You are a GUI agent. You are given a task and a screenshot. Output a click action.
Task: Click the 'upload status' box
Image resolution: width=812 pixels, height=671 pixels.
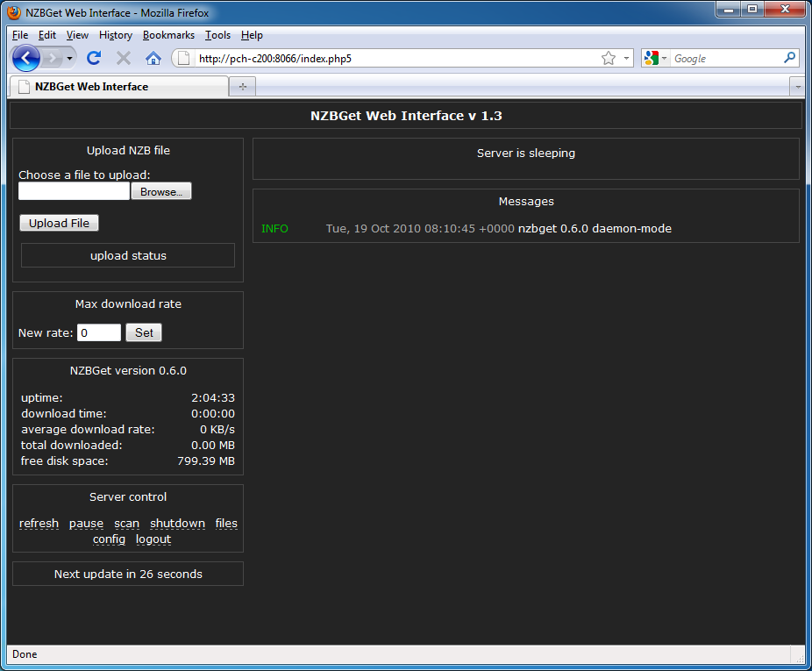tap(128, 255)
